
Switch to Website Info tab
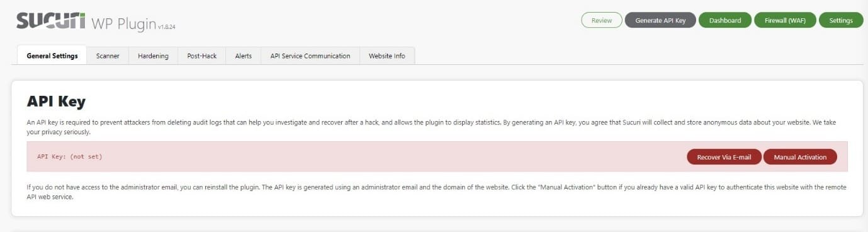point(387,55)
